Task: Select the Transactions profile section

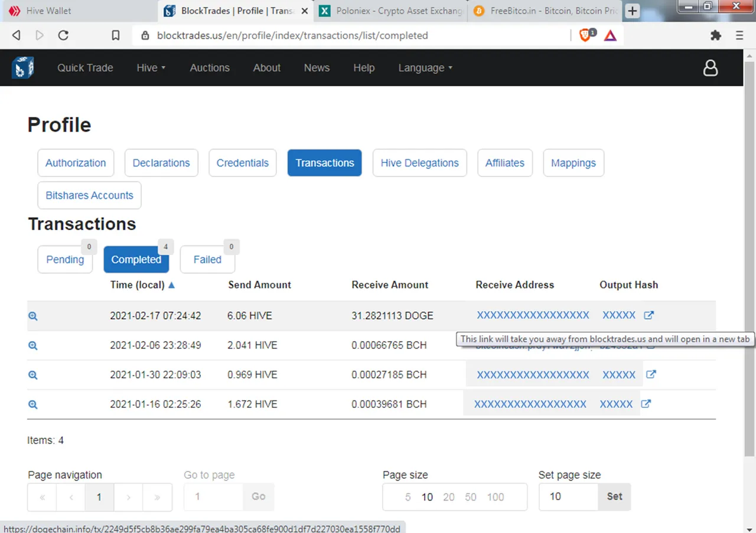Action: click(325, 163)
